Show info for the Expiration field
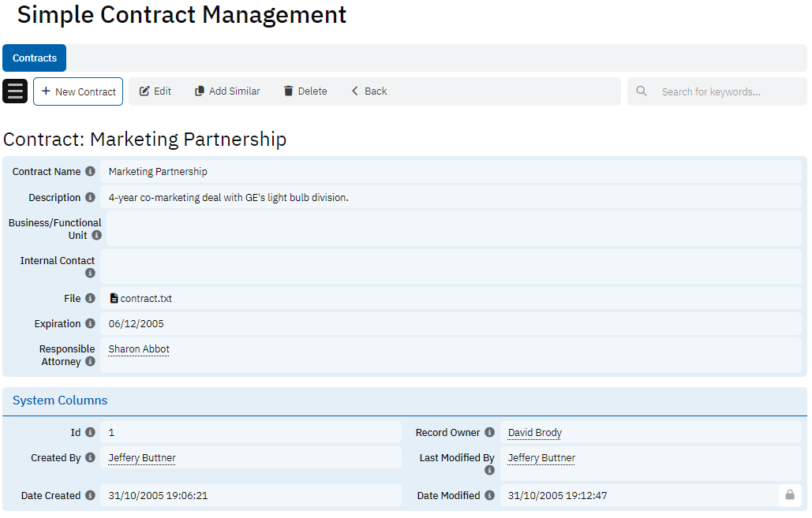Image resolution: width=812 pixels, height=518 pixels. pos(90,324)
